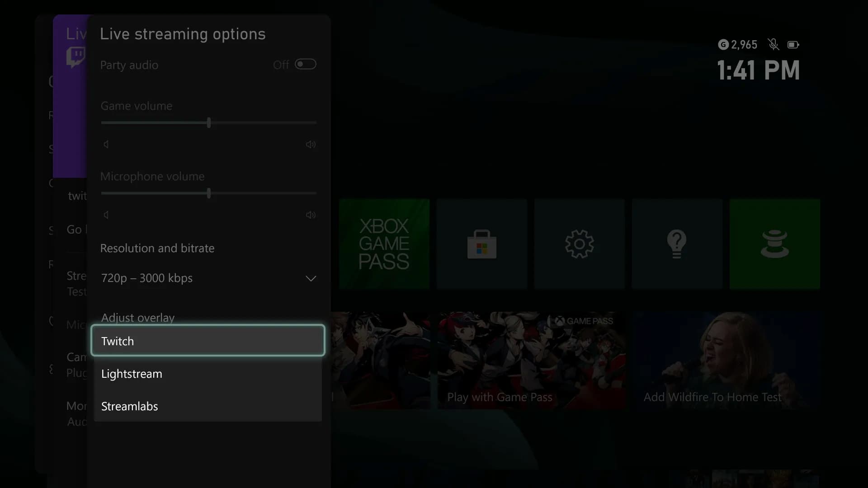Click the Twitch streaming option
The width and height of the screenshot is (868, 488).
[x=208, y=341]
